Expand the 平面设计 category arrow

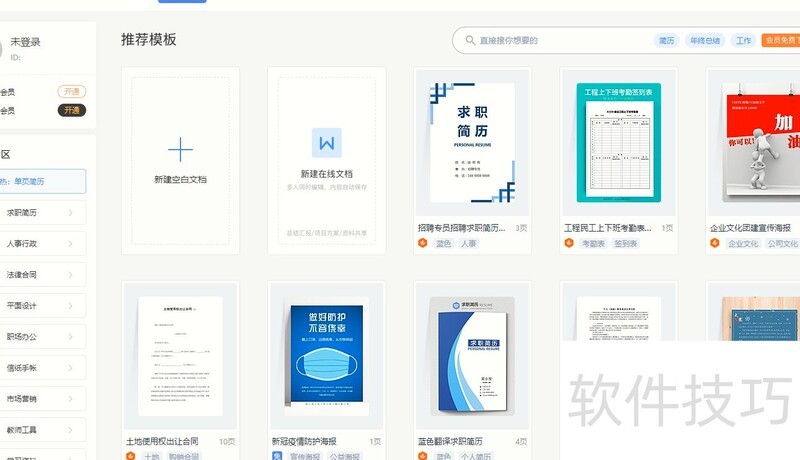point(70,306)
